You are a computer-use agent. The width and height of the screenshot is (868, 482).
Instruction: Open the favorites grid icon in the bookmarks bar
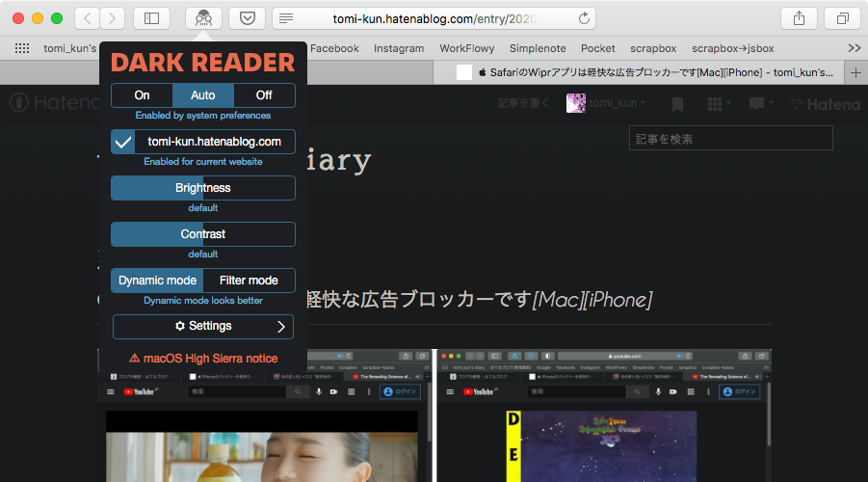(22, 48)
